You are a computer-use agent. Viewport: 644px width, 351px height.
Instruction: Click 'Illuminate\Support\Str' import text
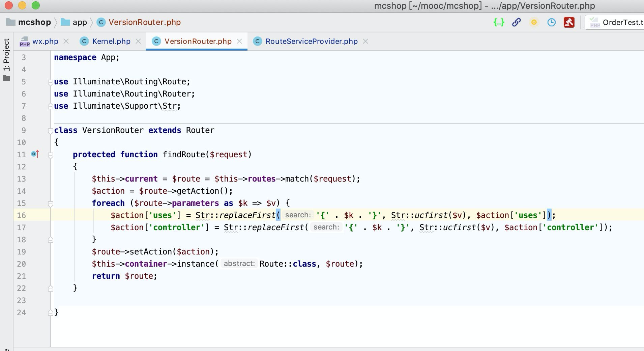point(125,106)
